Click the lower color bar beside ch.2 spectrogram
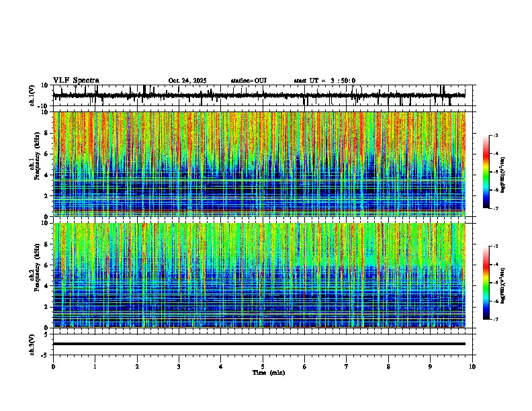The image size is (532, 411). [x=486, y=283]
